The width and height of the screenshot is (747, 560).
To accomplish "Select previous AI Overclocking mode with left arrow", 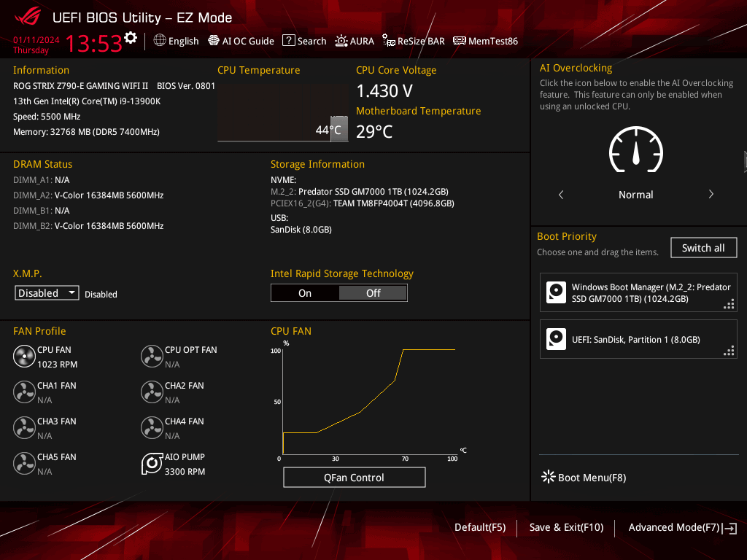I will pyautogui.click(x=561, y=195).
